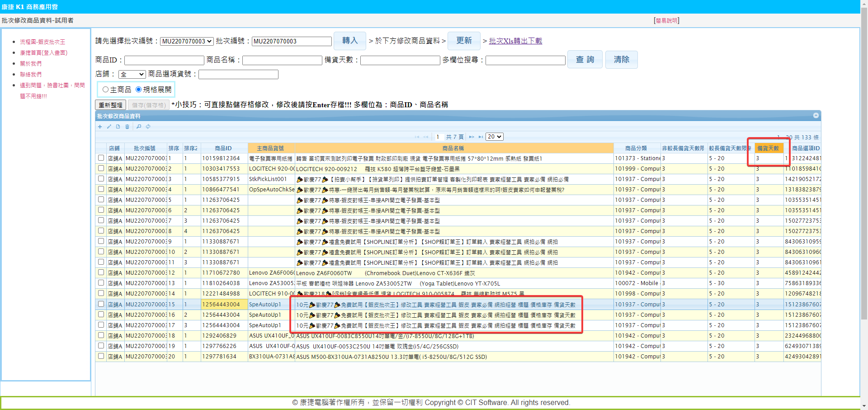Click the delete trash icon in grid toolbar
The image size is (868, 410).
pos(127,127)
